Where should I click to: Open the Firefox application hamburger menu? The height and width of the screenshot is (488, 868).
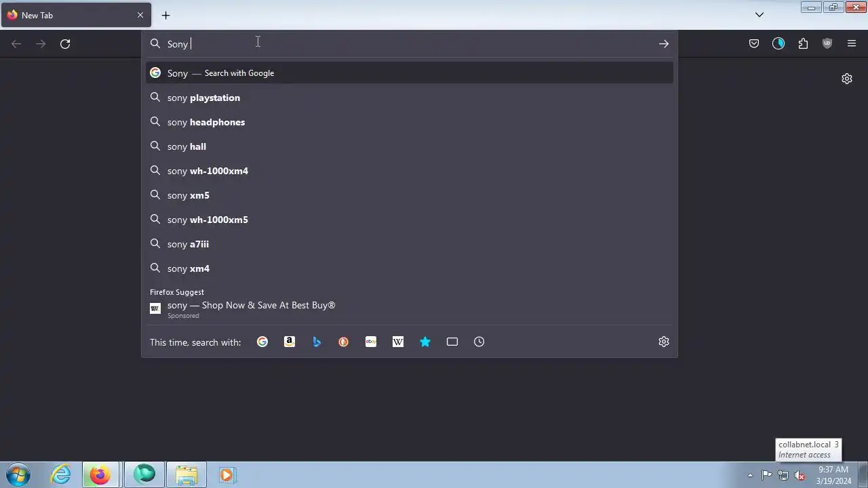852,43
